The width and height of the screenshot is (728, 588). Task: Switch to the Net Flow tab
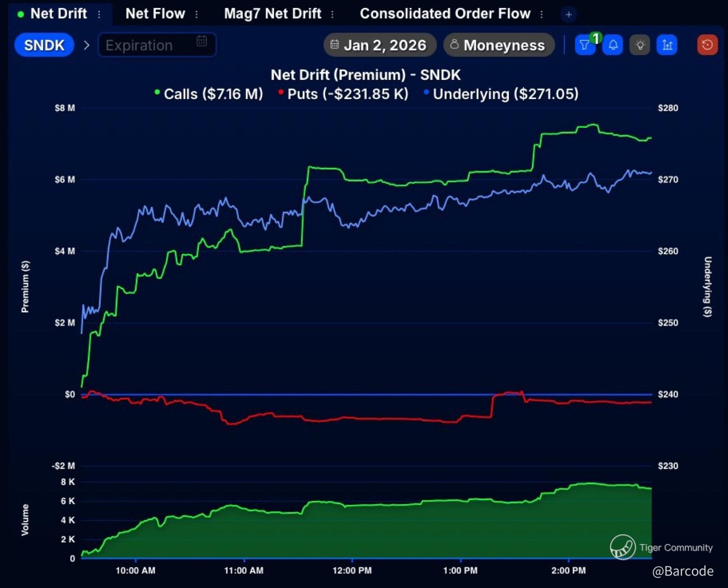(155, 14)
